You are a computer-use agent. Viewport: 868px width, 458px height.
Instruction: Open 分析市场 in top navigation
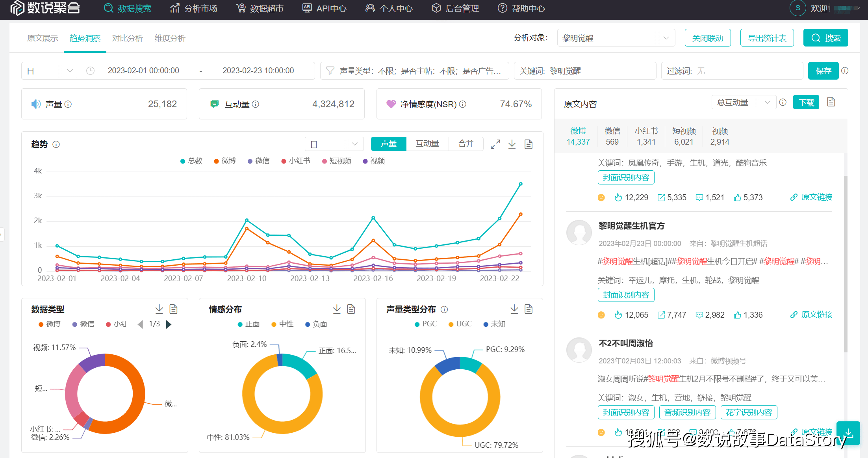point(193,8)
